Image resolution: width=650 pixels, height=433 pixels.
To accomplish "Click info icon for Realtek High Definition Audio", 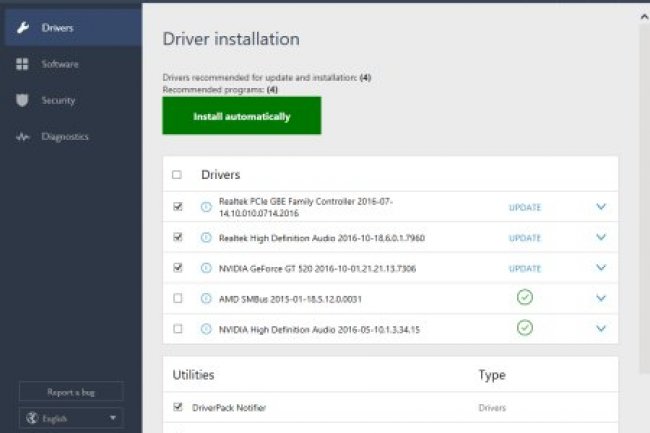I will [x=206, y=238].
